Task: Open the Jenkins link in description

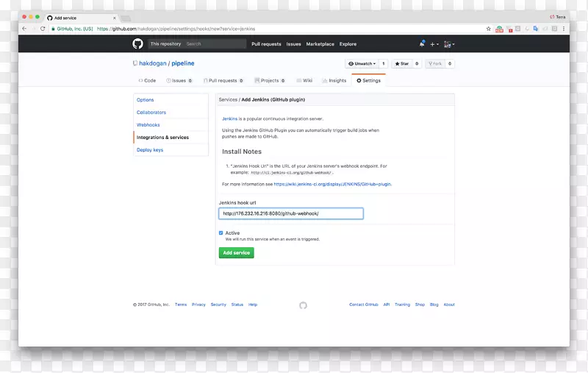Action: pos(229,119)
